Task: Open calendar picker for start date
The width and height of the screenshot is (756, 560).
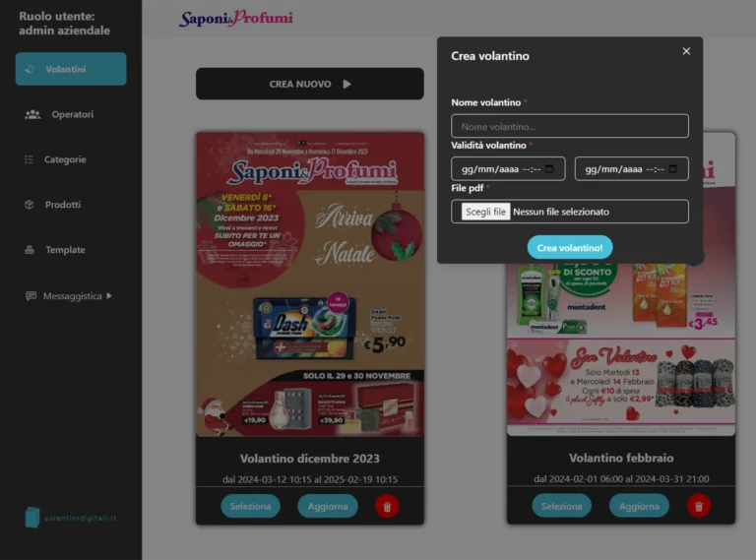Action: [549, 168]
